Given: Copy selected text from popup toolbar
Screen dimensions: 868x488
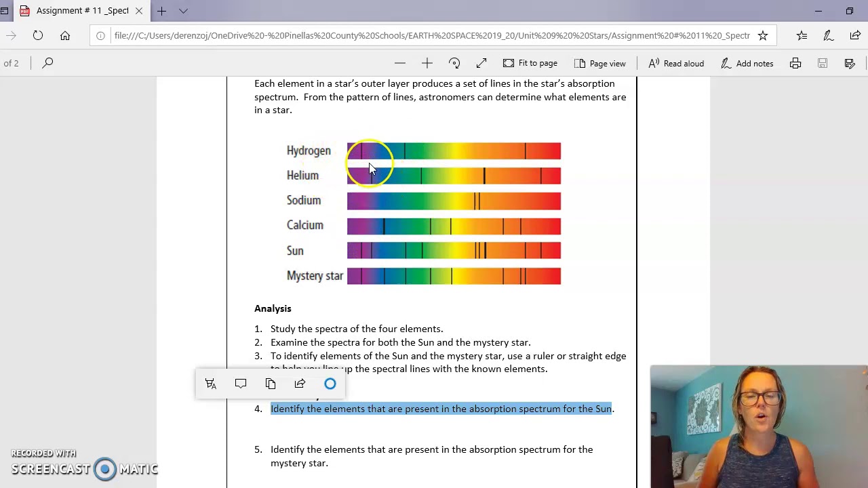Looking at the screenshot, I should (x=271, y=384).
